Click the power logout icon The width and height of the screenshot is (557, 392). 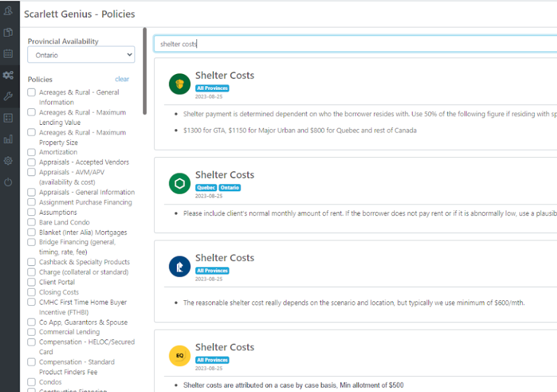tap(8, 182)
